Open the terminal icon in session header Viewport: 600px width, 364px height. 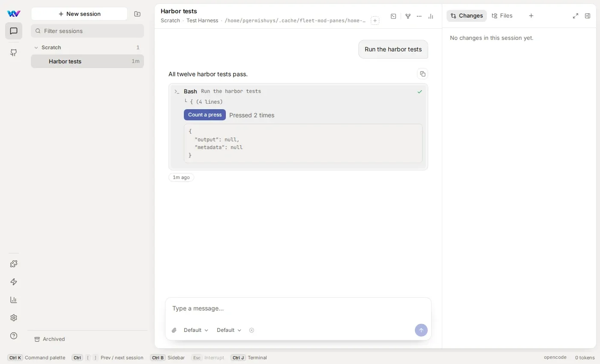coord(393,16)
